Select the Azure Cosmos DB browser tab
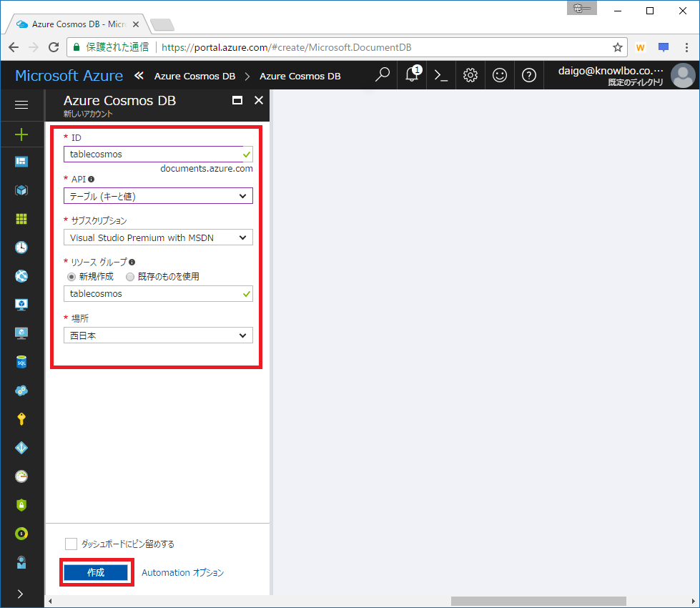The height and width of the screenshot is (608, 700). [x=79, y=24]
